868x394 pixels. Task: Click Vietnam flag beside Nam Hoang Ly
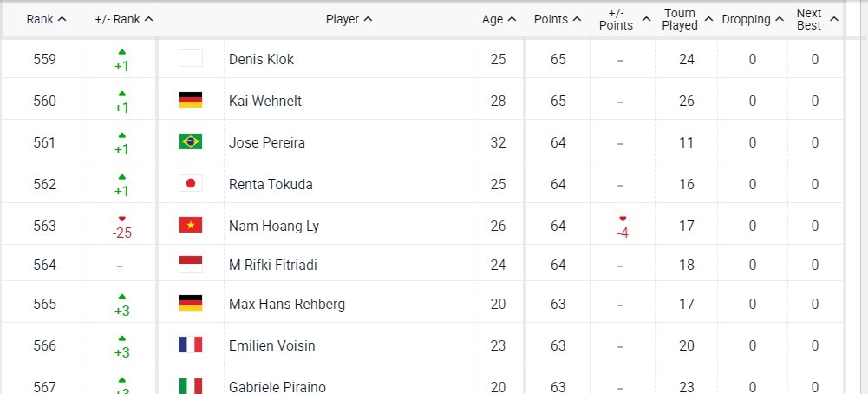[191, 225]
